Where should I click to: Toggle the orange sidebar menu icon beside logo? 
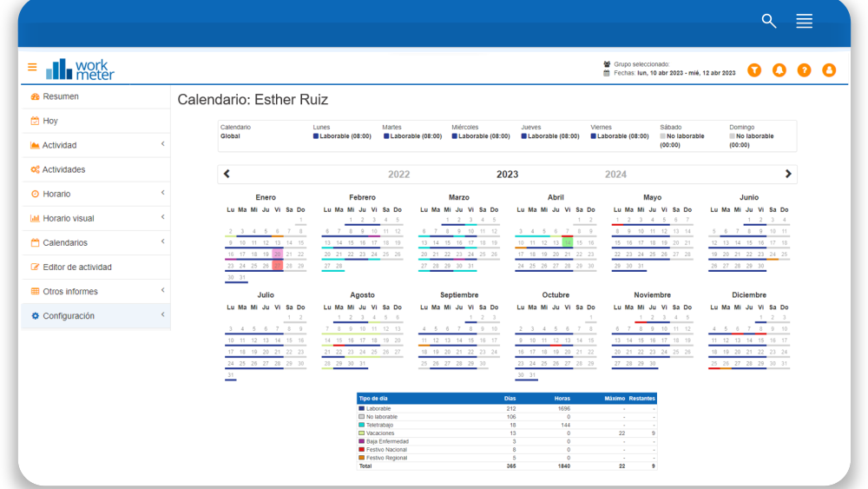point(32,68)
